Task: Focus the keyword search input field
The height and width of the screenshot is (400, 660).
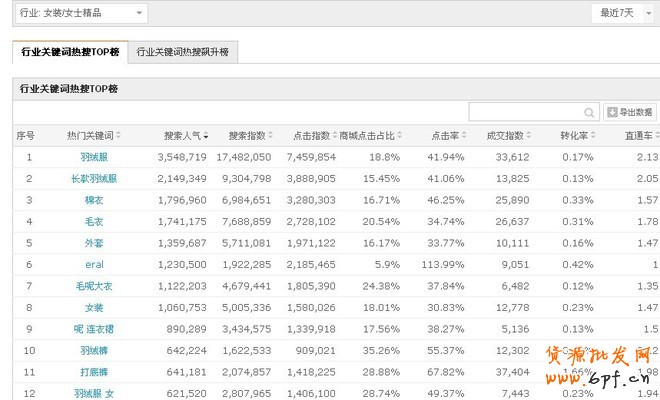Action: tap(525, 113)
